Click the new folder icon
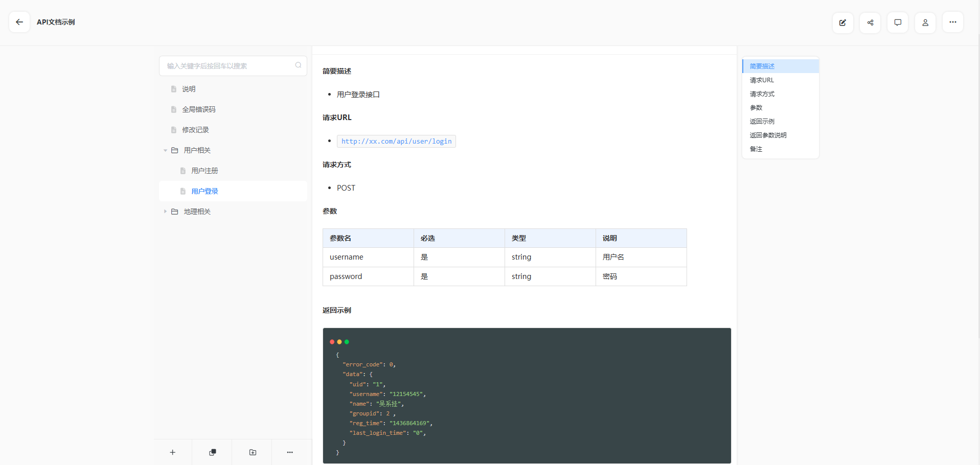Image resolution: width=980 pixels, height=465 pixels. (x=253, y=452)
